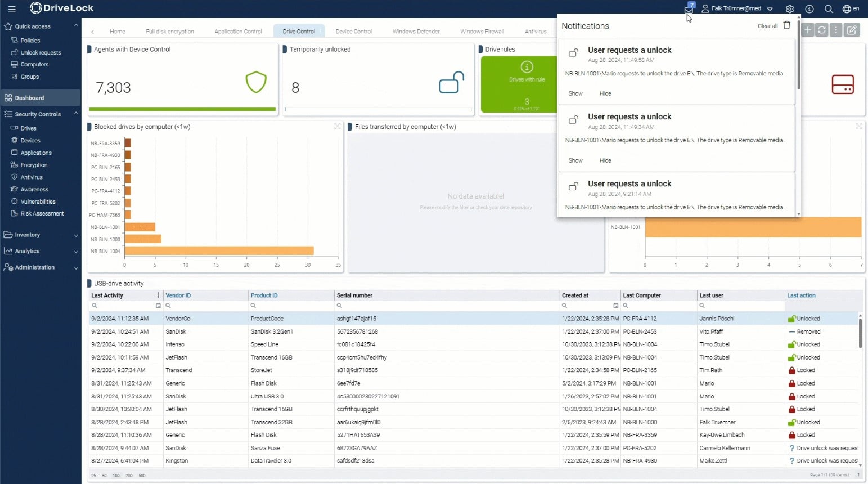Switch to the Windows Firewall tab

point(482,32)
